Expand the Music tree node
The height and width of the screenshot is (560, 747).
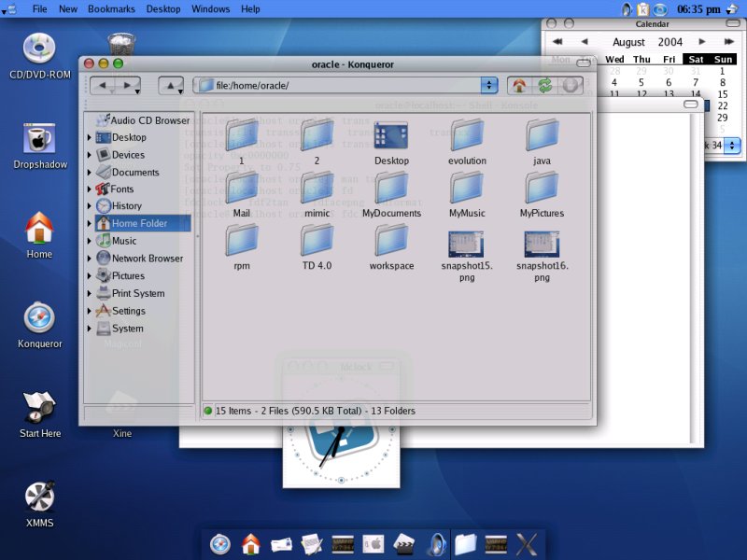click(89, 241)
